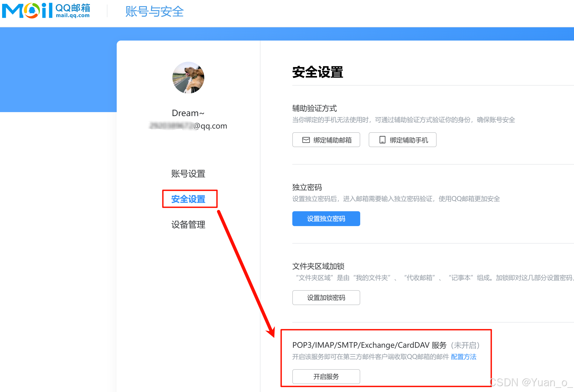574x392 pixels.
Task: Click 设置加锁密码 button
Action: pos(326,298)
